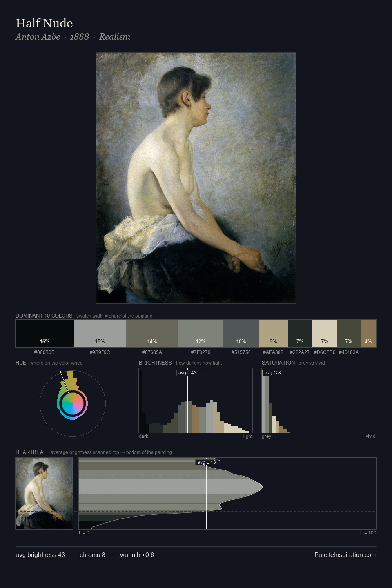
Task: Click the warmth +0.6 text
Action: (137, 555)
